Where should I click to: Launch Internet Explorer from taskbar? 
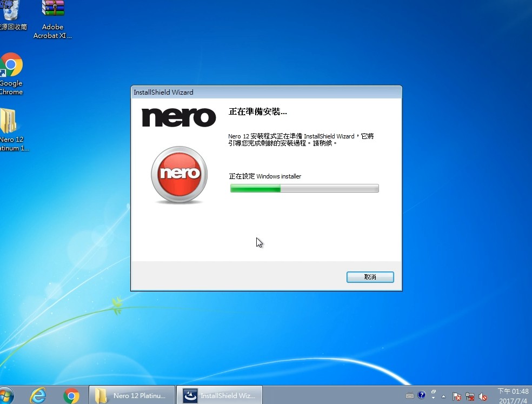(x=38, y=395)
